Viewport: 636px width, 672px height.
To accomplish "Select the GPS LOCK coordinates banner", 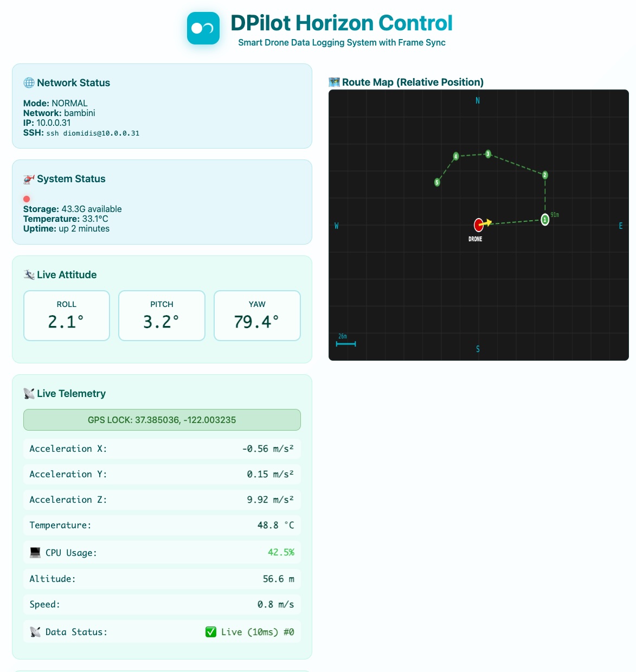I will pos(162,419).
